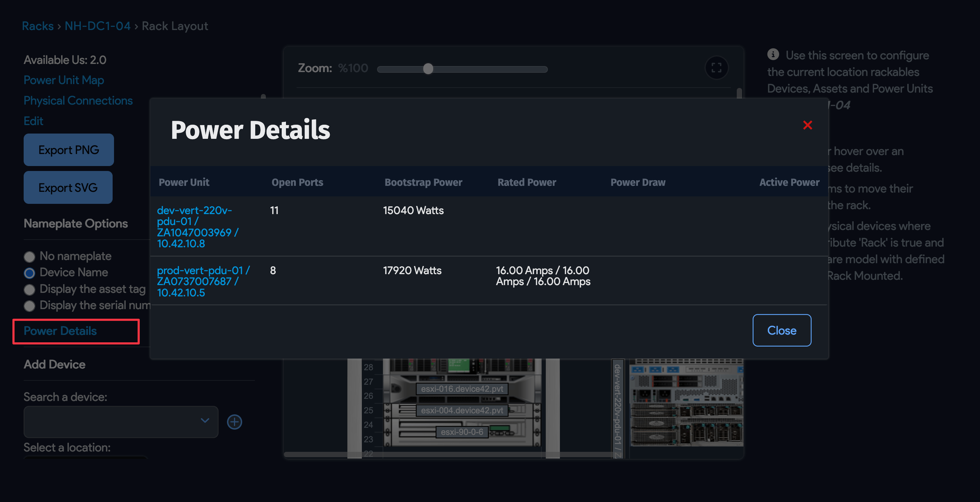Click the dropdown chevron in device search

[x=205, y=420]
